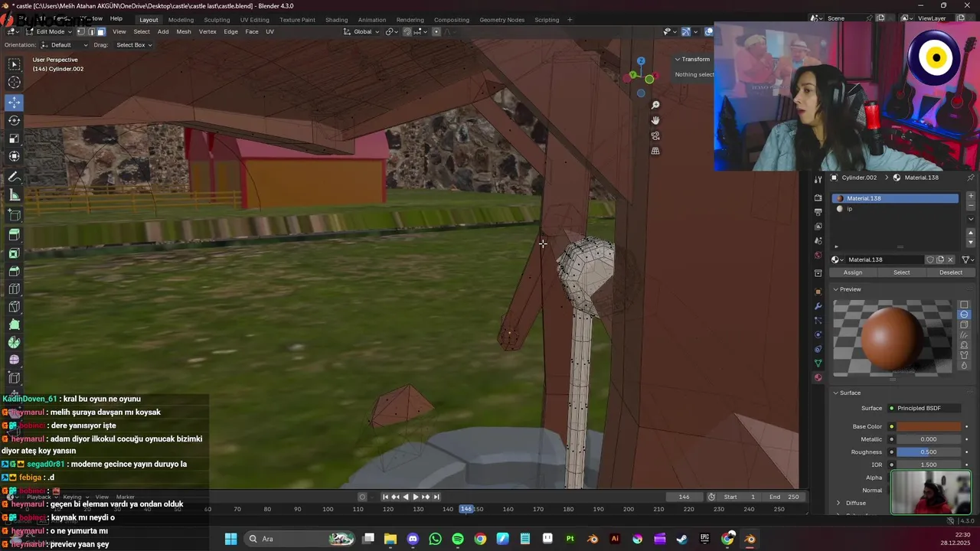The width and height of the screenshot is (980, 551).
Task: Open the Help menu
Action: tap(116, 19)
